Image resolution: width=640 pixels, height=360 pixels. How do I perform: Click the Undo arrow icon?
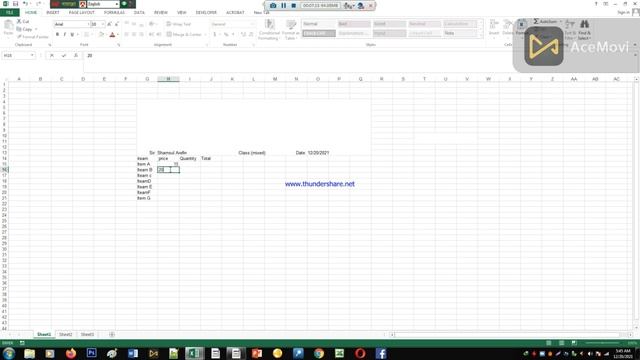(x=25, y=4)
